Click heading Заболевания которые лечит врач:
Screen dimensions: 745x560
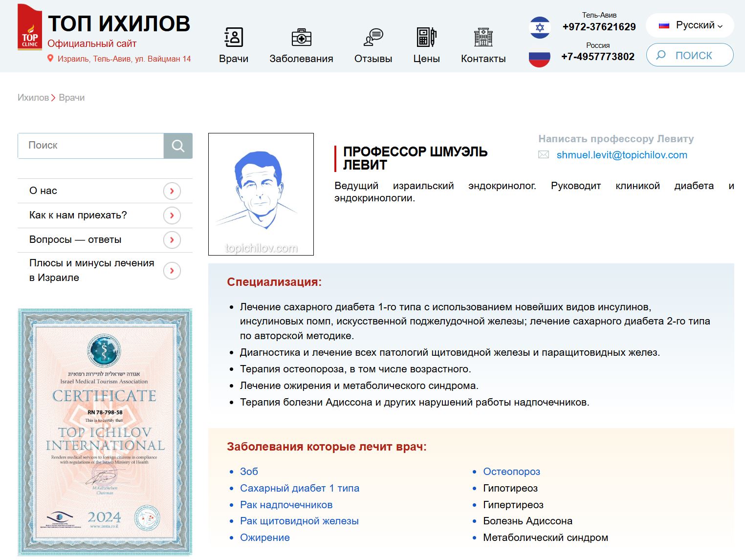(x=327, y=447)
